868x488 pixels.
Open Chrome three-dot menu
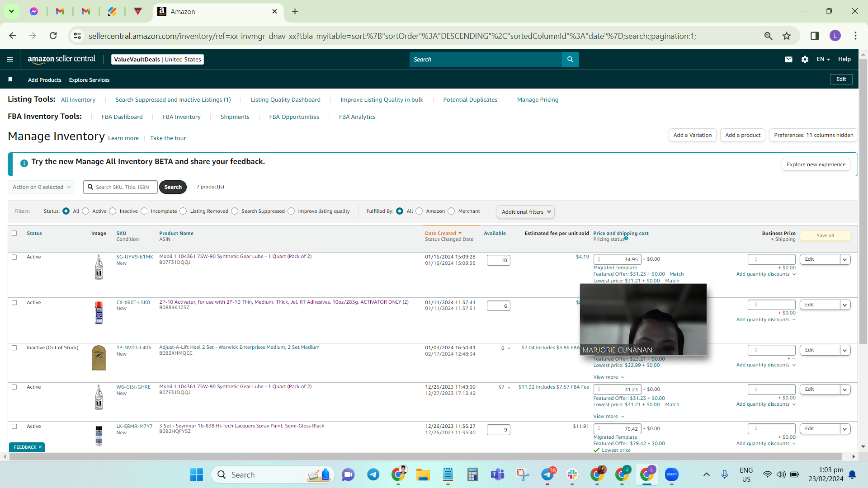coord(855,36)
